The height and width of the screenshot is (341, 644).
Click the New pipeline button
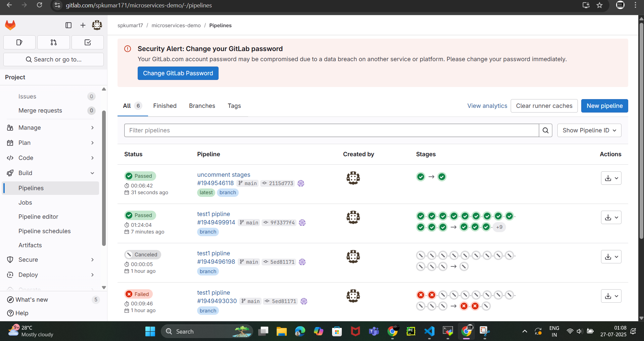tap(604, 106)
